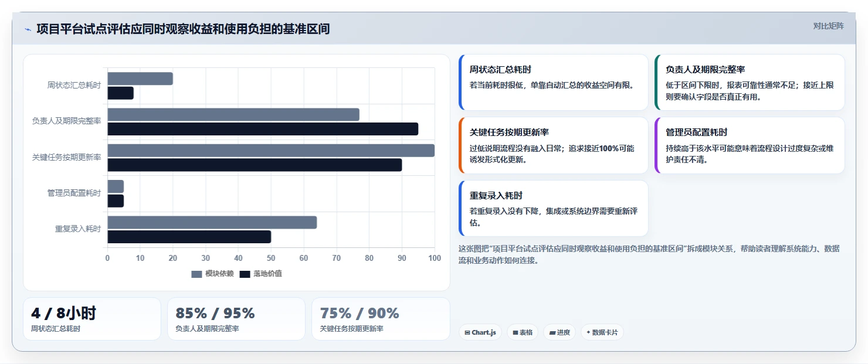This screenshot has width=868, height=364.
Task: Select the Chart.js chip
Action: click(480, 332)
